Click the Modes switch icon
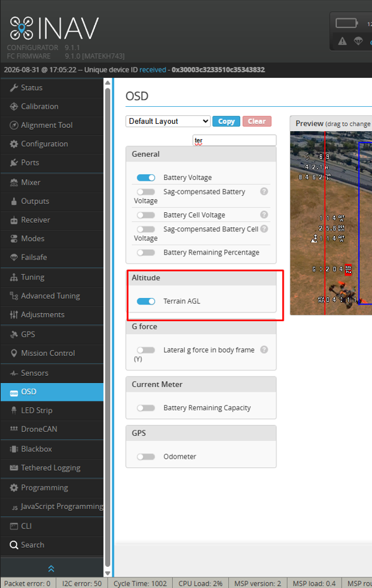 click(14, 239)
